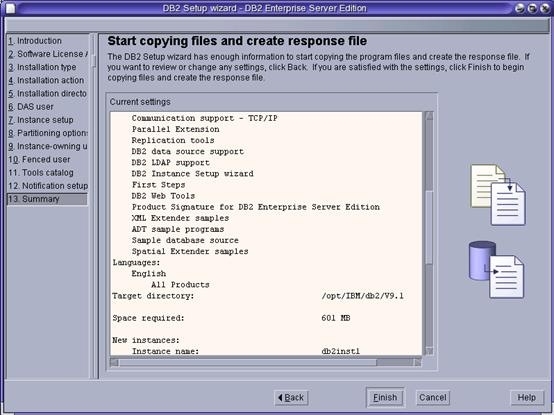This screenshot has width=554, height=415.
Task: Go back with the Back button
Action: (x=291, y=398)
